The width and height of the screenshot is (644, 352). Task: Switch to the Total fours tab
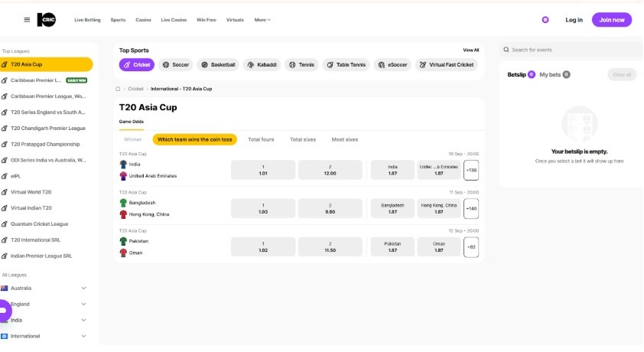[261, 139]
